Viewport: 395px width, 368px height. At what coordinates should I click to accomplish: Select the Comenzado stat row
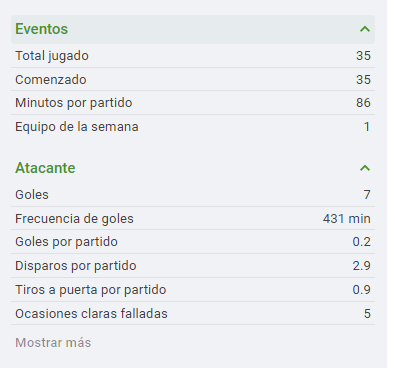(x=193, y=79)
